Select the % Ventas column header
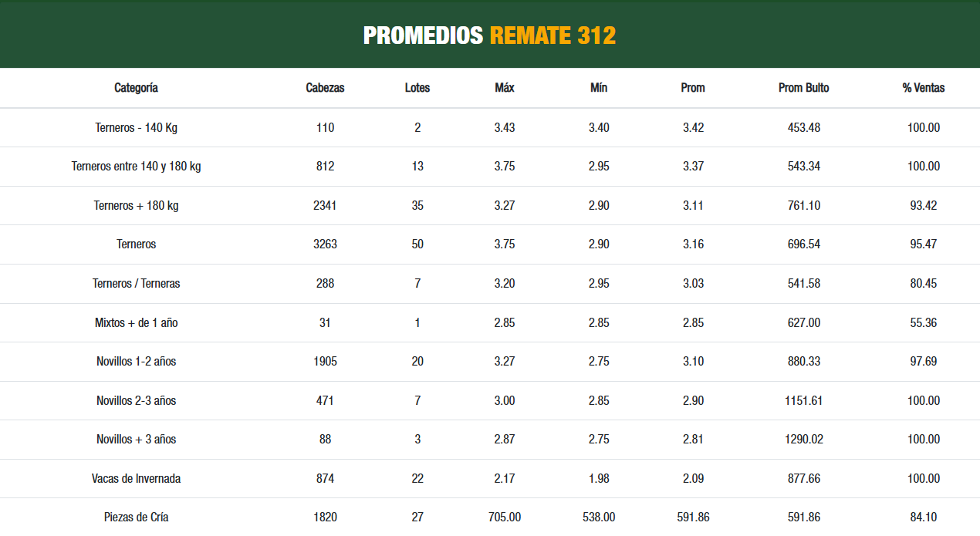Screen dimensions: 980x536 click(x=923, y=88)
